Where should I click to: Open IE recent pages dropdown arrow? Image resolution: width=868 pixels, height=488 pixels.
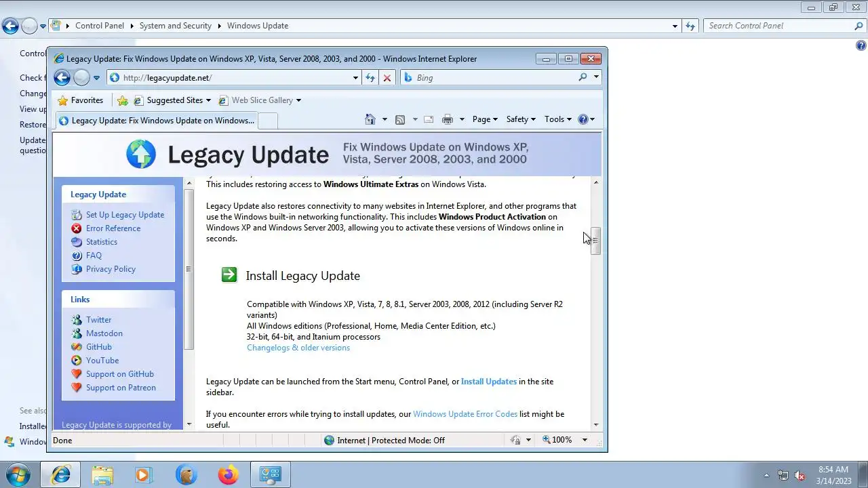coord(96,78)
